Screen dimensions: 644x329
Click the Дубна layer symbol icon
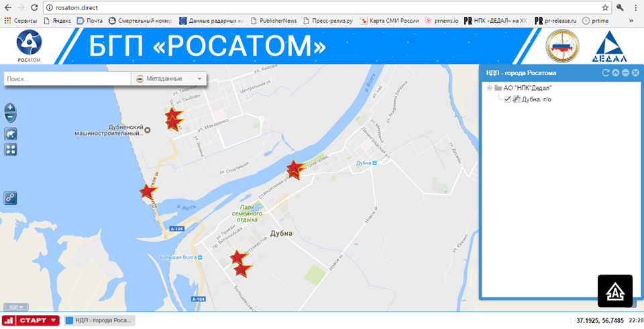click(517, 99)
